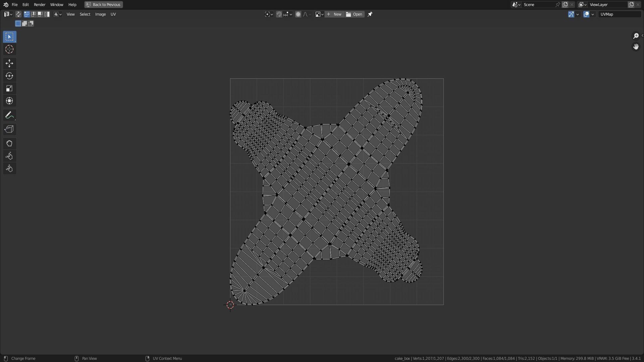Screen dimensions: 644x362
Task: Click the UVMap name field
Action: point(619,14)
